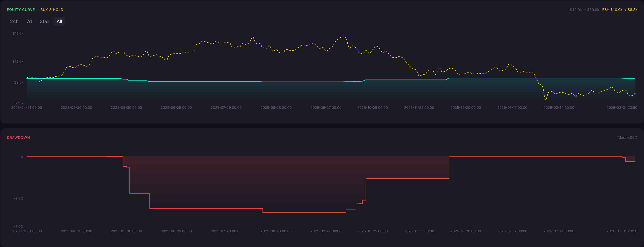Click 2025-08-28 00:00 on equity chart axis
The height and width of the screenshot is (247, 644).
coord(276,108)
